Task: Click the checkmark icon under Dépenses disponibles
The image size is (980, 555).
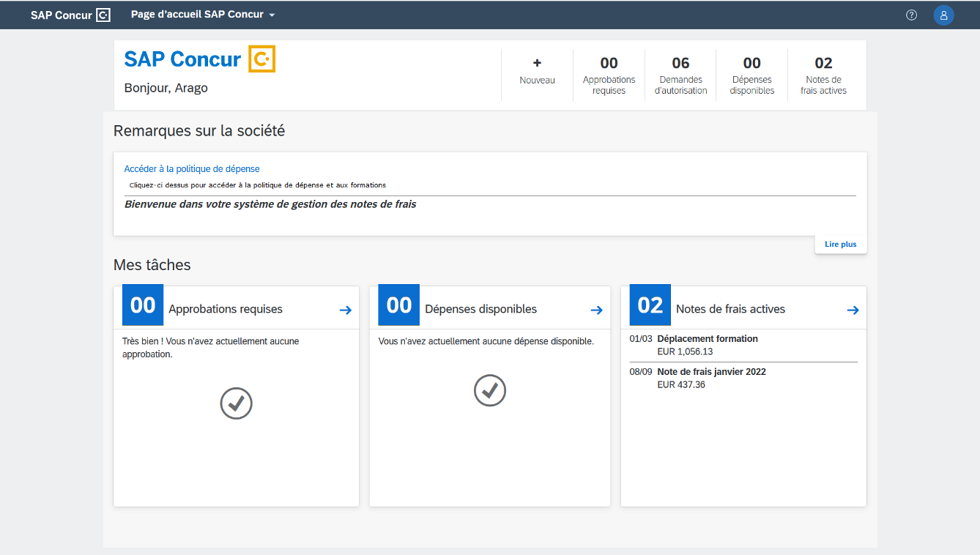Action: tap(490, 390)
